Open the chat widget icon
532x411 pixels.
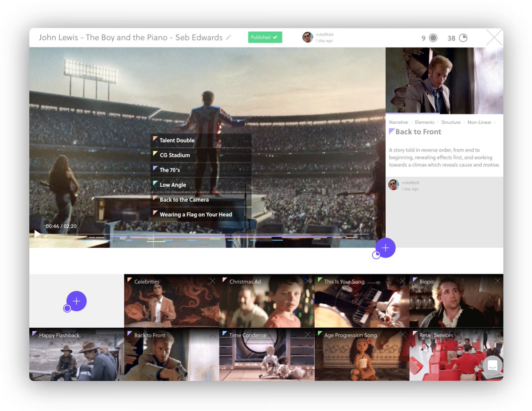[493, 366]
